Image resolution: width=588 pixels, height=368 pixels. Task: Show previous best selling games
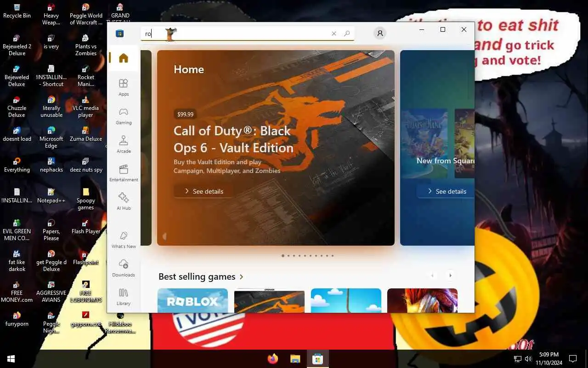tap(432, 276)
